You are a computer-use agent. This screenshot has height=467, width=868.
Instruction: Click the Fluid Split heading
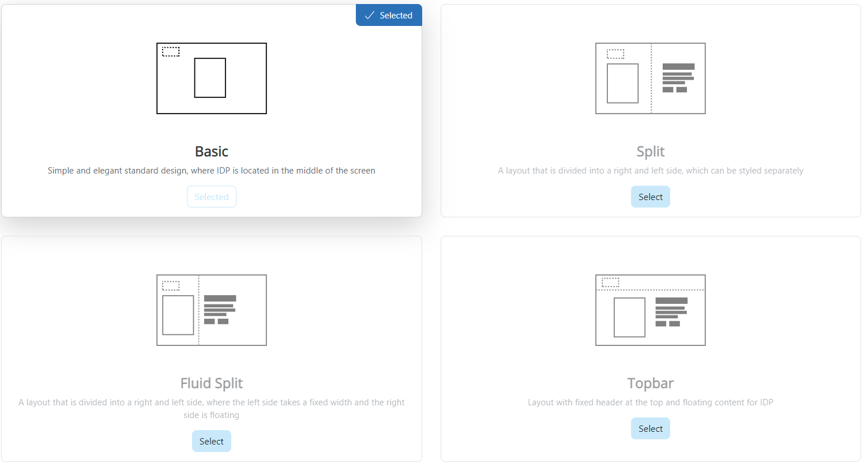212,383
